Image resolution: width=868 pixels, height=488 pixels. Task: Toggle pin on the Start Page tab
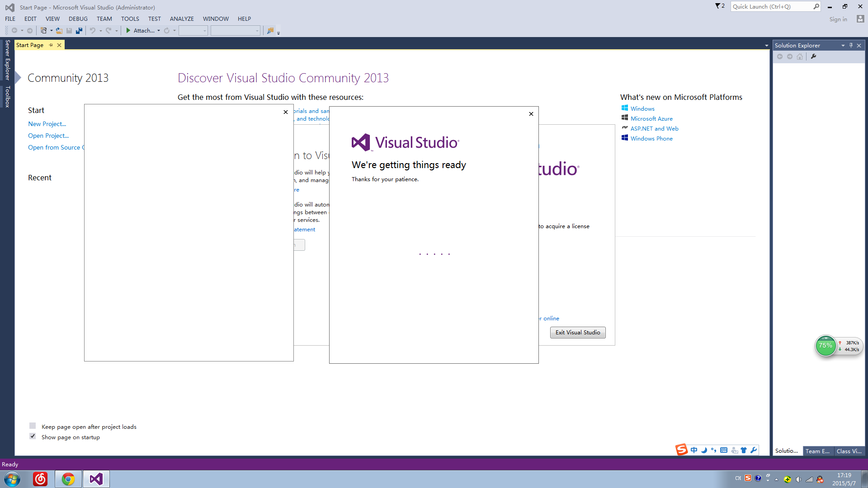[51, 45]
